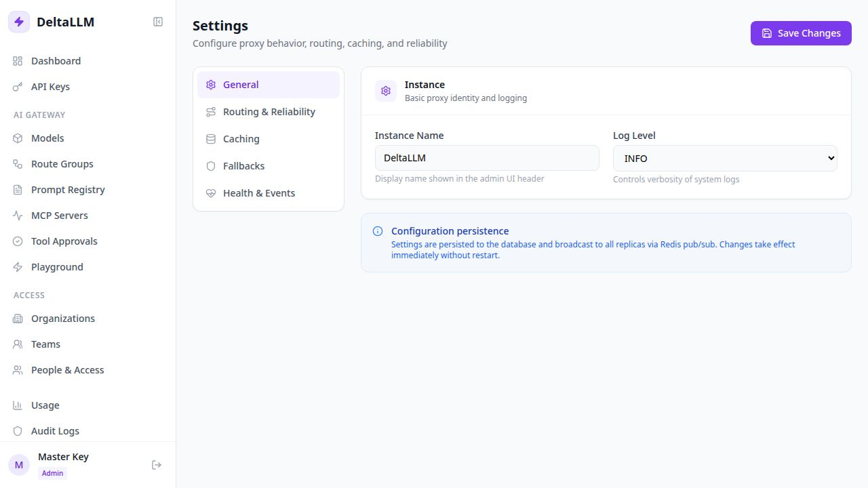
Task: Open the Log Level dropdown
Action: tap(725, 158)
